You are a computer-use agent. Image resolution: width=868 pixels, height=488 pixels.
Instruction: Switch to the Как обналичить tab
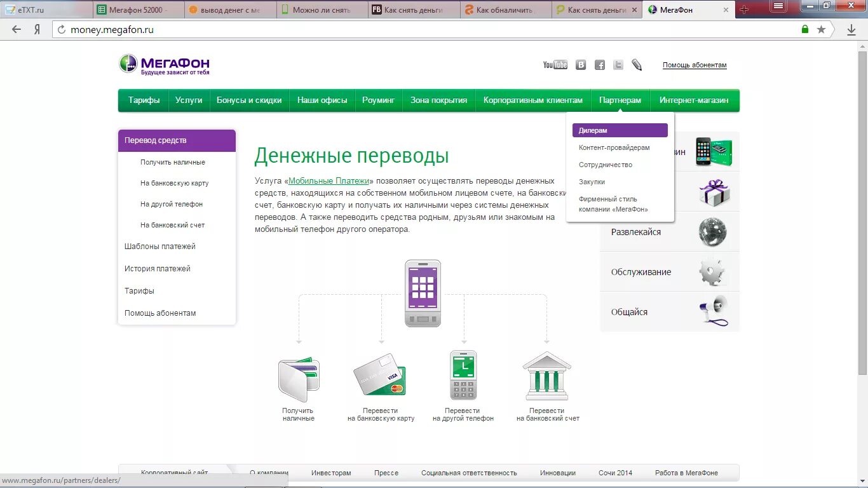coord(505,10)
